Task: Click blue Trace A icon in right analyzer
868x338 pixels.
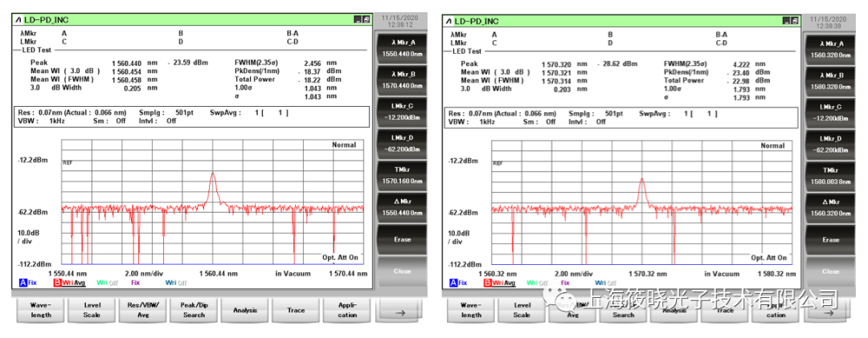Action: pos(454,283)
